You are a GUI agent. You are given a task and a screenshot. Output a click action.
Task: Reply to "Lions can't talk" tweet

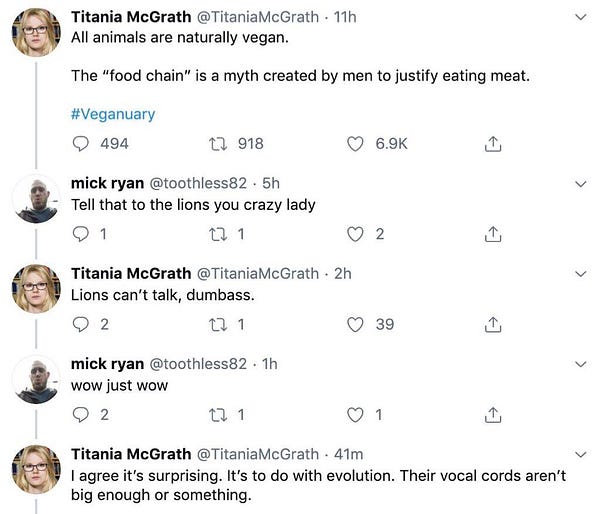click(82, 324)
